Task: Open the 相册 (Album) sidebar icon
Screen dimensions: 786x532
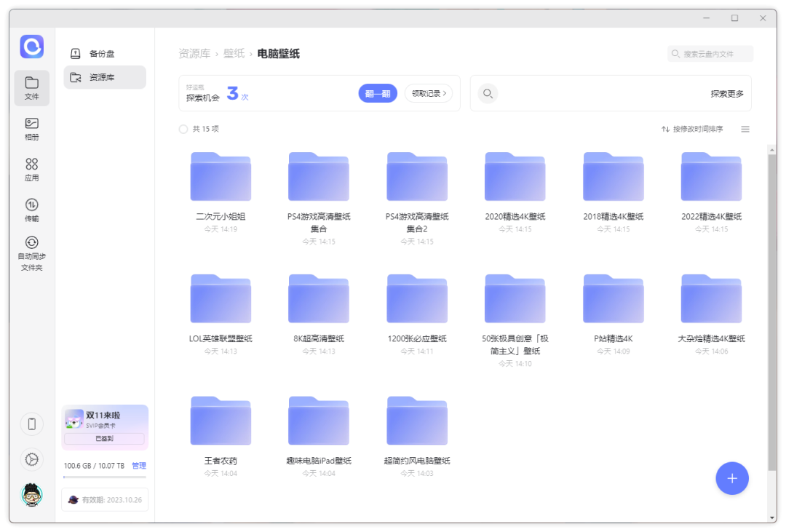Action: tap(31, 129)
